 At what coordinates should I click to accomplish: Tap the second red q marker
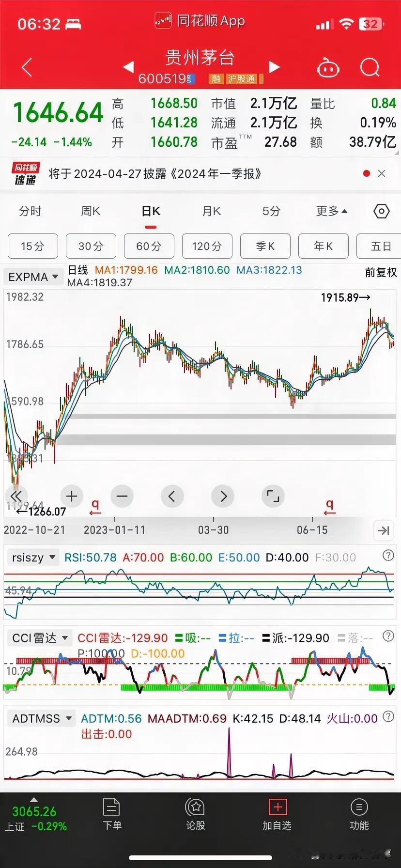(x=330, y=507)
